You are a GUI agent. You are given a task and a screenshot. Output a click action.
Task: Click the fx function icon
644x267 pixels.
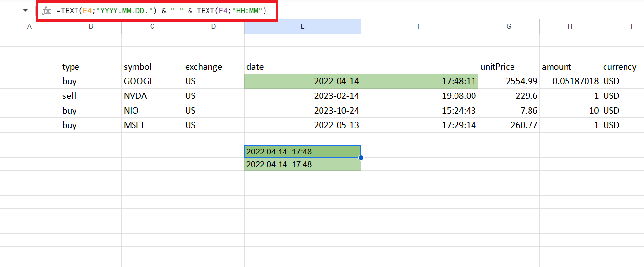[47, 11]
